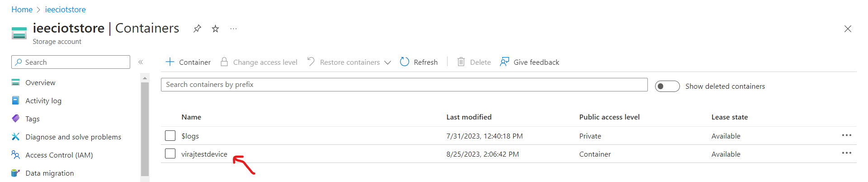Click the Give feedback icon
The image size is (868, 182).
point(505,62)
